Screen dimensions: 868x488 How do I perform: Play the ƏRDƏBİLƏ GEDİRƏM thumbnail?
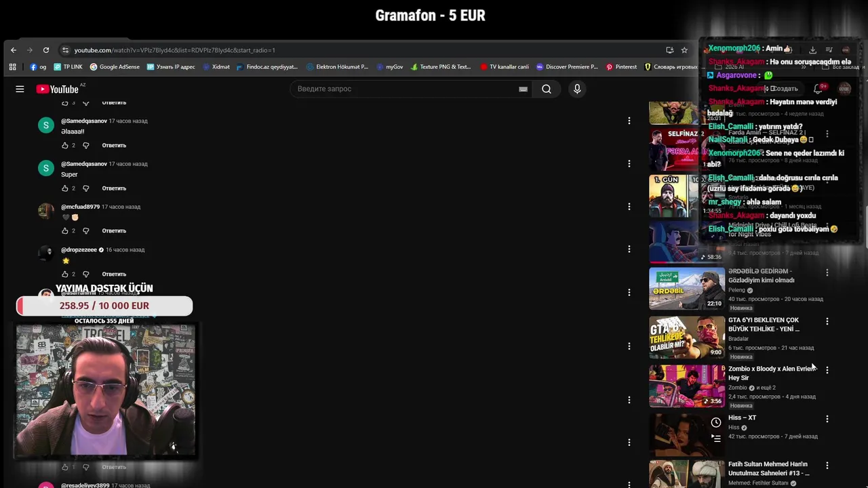tap(687, 289)
